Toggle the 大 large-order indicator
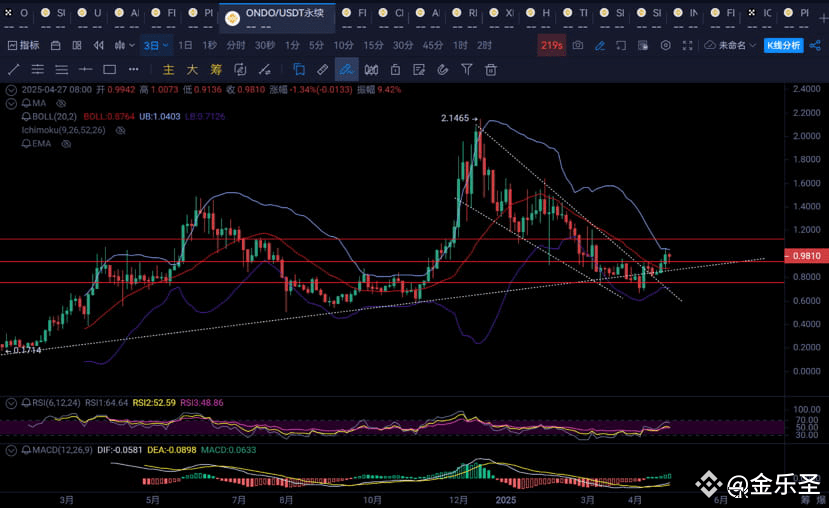Viewport: 829px width, 508px height. pos(192,69)
